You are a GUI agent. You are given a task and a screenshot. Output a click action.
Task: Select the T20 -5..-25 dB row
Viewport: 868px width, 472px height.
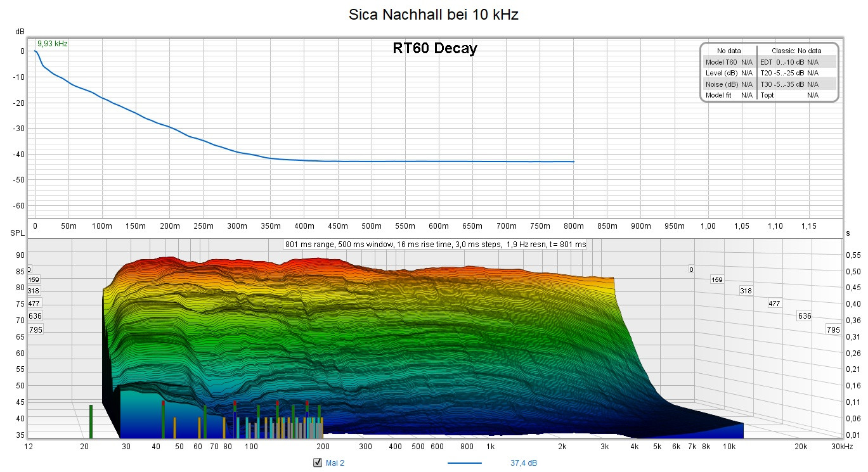point(796,73)
